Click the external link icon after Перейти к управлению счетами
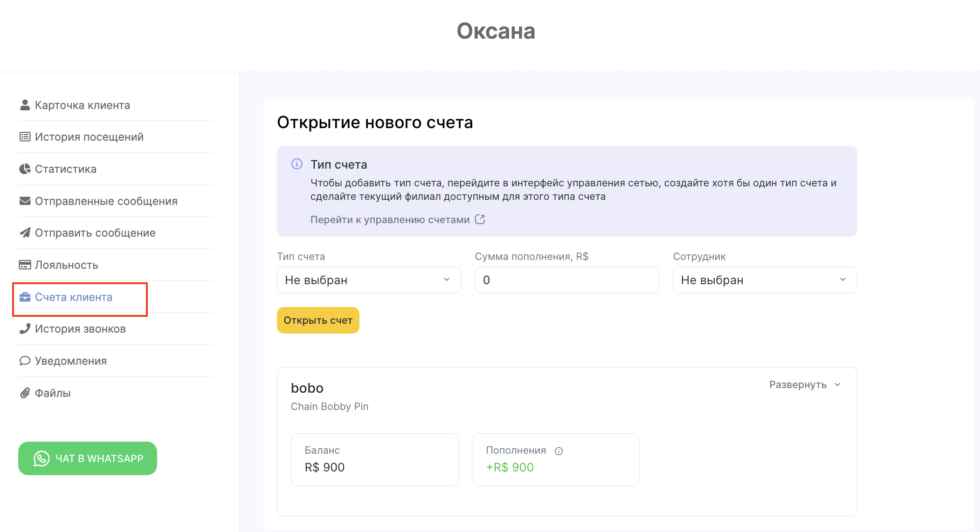 point(480,219)
